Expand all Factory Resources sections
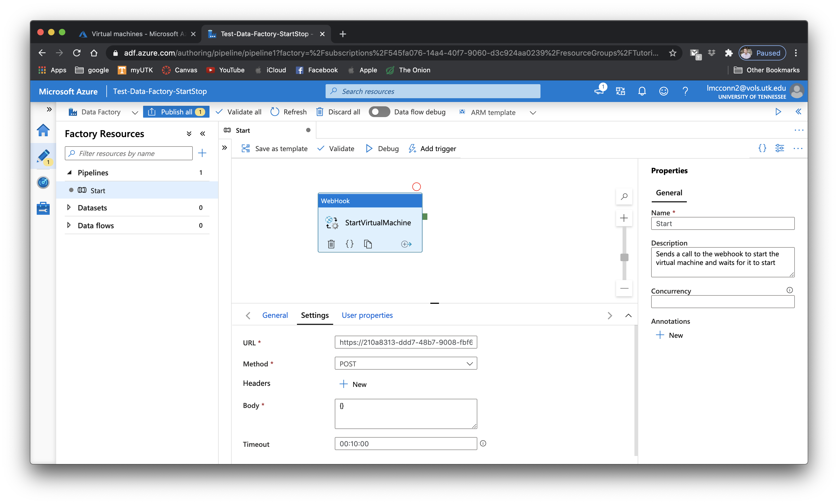This screenshot has height=504, width=838. 189,134
